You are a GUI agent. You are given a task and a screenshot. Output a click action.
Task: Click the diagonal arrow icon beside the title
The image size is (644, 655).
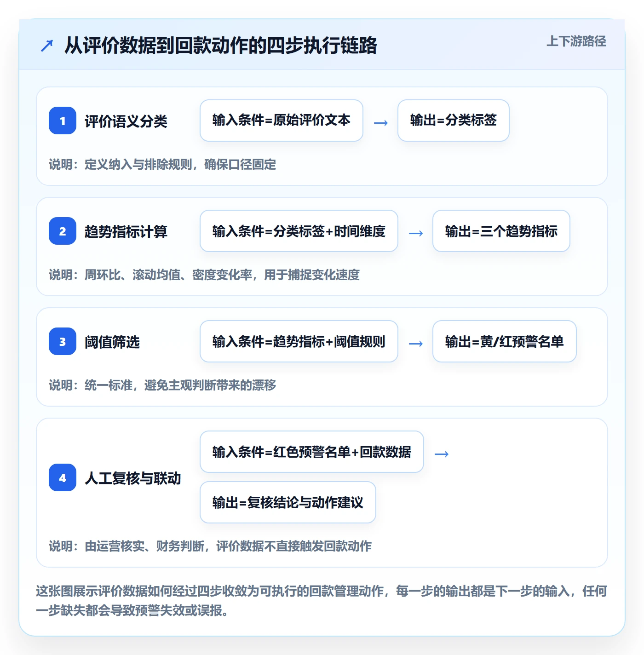pos(47,46)
